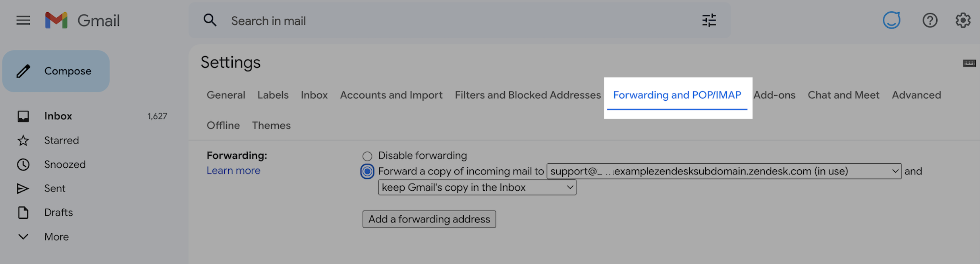Image resolution: width=980 pixels, height=264 pixels.
Task: Click the search magnifier icon
Action: (210, 20)
